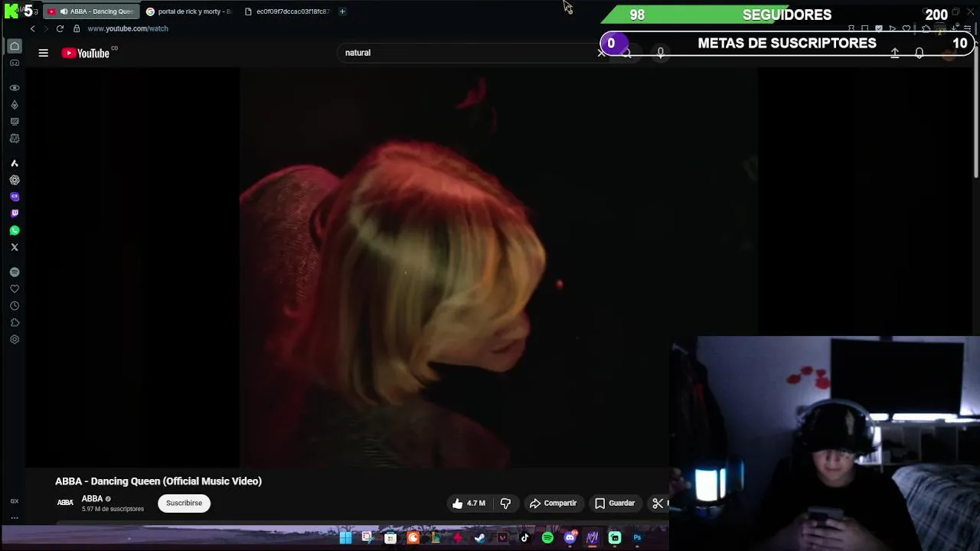Open browser settings gear in sidebar
Screen dimensions: 980x551
tap(15, 340)
